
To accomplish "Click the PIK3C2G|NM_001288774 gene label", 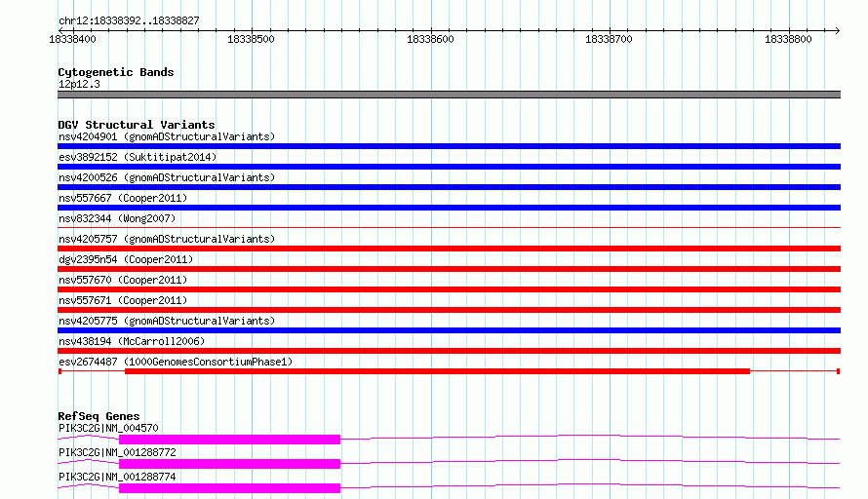I will [117, 477].
